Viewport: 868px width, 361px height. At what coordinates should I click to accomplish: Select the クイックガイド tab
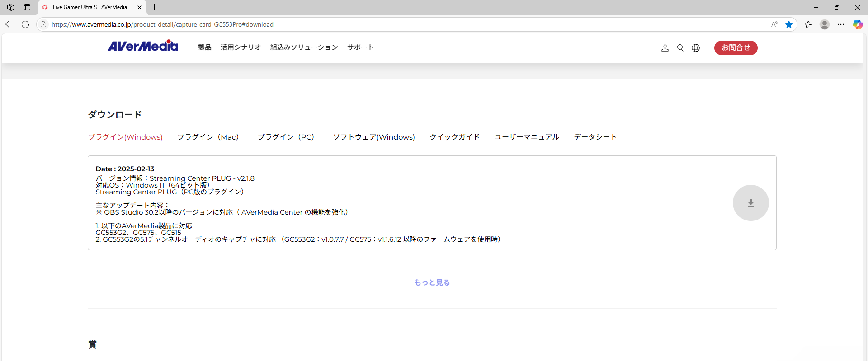pyautogui.click(x=454, y=137)
